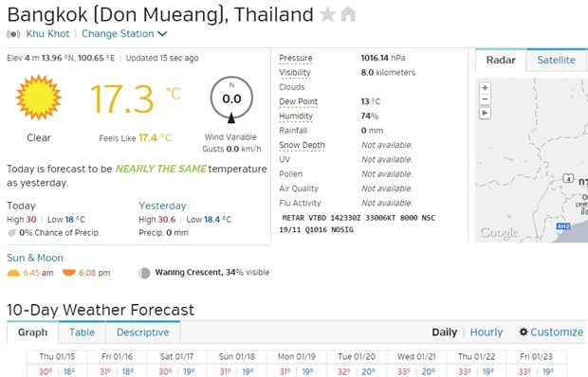Image resolution: width=588 pixels, height=377 pixels.
Task: Click the station broadcast signal icon
Action: click(x=13, y=34)
